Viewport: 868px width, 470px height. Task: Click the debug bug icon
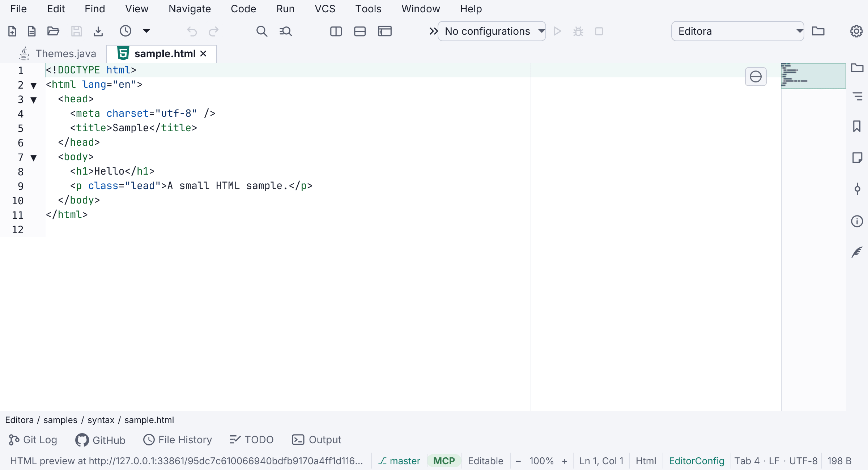point(578,31)
